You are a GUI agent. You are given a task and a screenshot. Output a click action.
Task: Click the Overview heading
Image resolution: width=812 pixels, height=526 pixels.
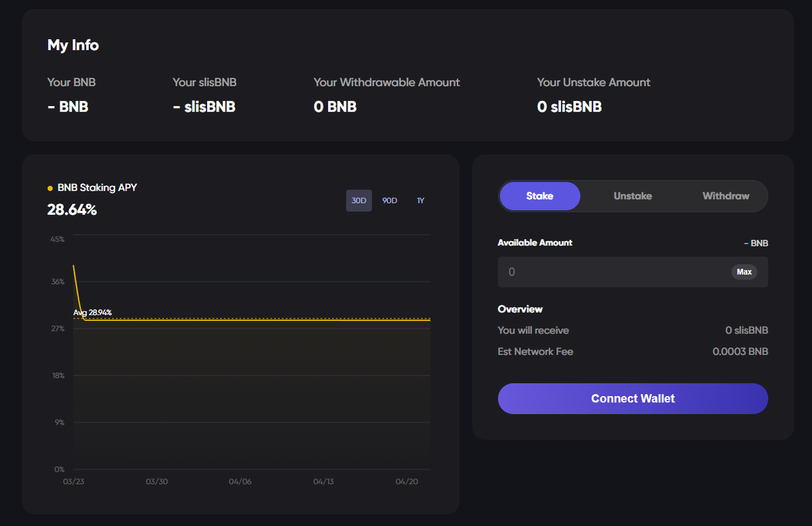click(x=520, y=309)
